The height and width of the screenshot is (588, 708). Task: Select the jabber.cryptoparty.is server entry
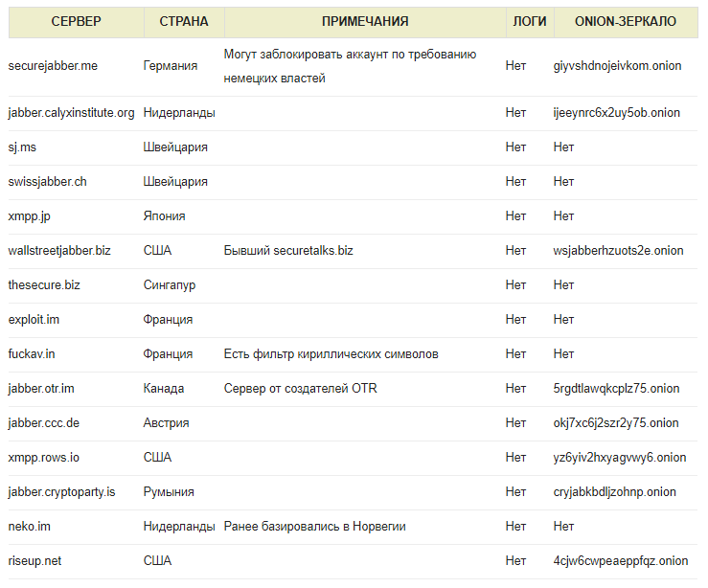[61, 492]
